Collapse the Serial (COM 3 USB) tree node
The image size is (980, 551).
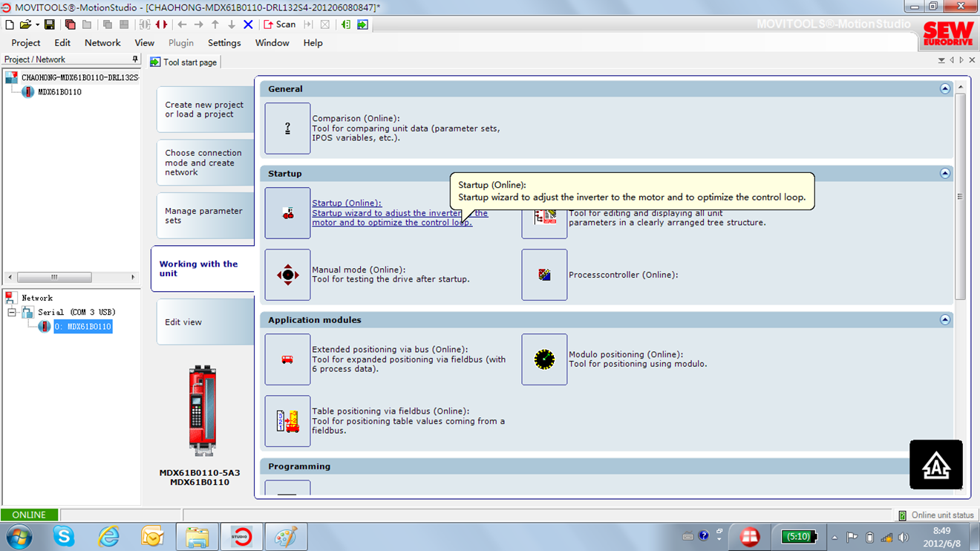tap(12, 313)
